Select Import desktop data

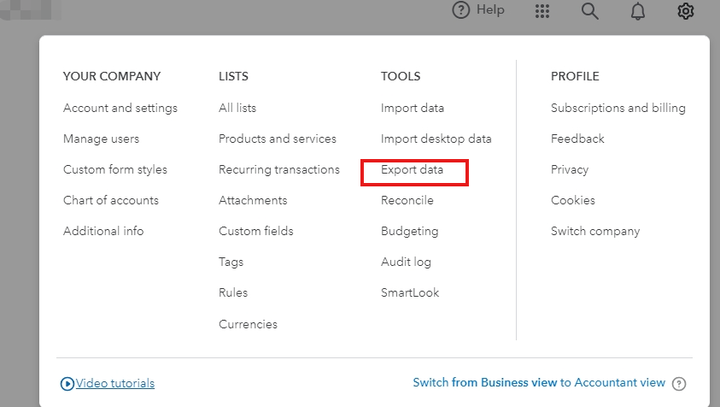(x=436, y=139)
